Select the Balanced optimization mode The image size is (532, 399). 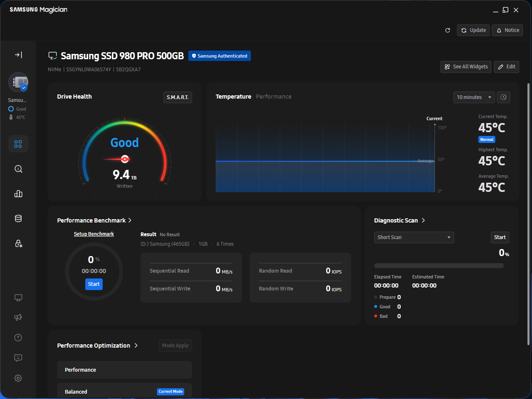tap(125, 391)
